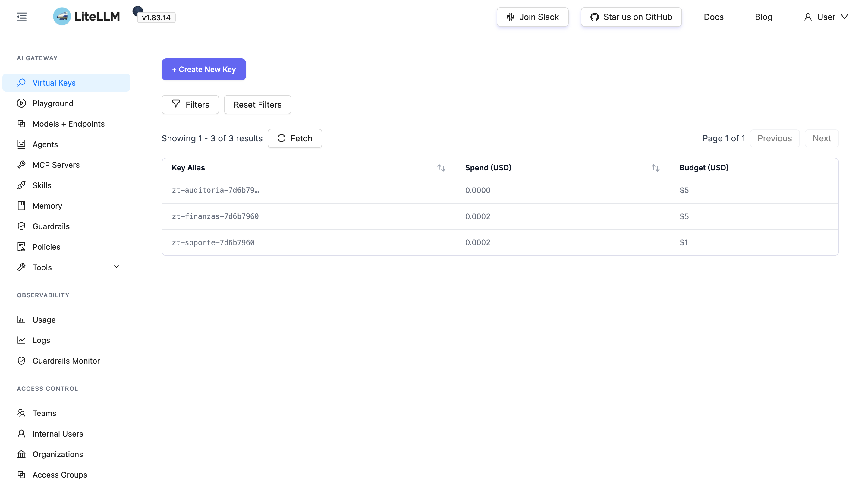Image resolution: width=868 pixels, height=486 pixels.
Task: Click the Teams people icon
Action: point(22,413)
